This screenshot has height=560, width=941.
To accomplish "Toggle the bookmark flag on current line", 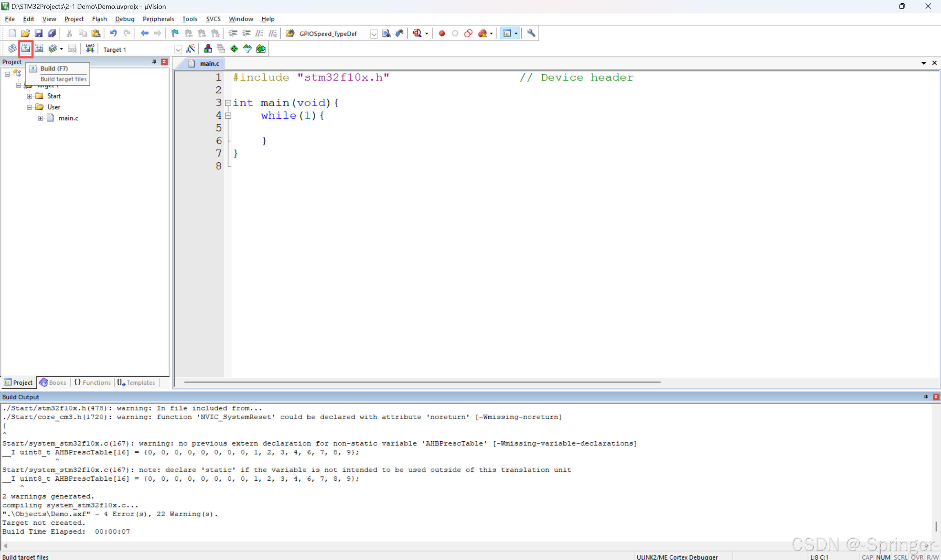I will click(175, 33).
